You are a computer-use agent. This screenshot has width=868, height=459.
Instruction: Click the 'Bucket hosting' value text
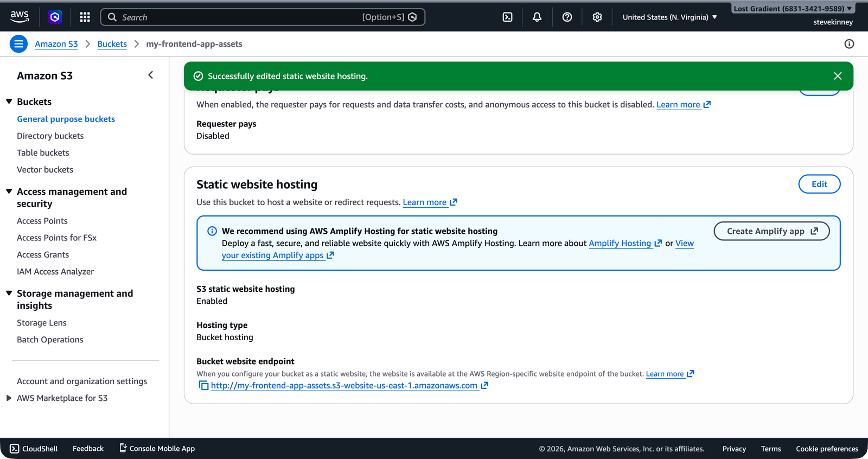click(x=225, y=337)
